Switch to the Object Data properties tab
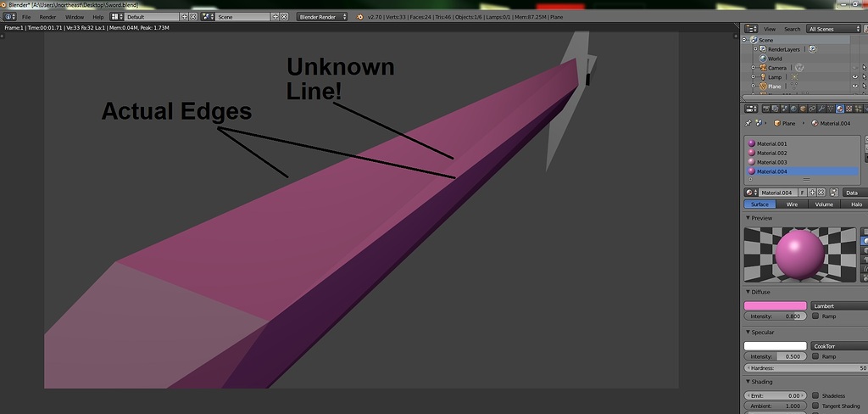The image size is (868, 414). [831, 109]
